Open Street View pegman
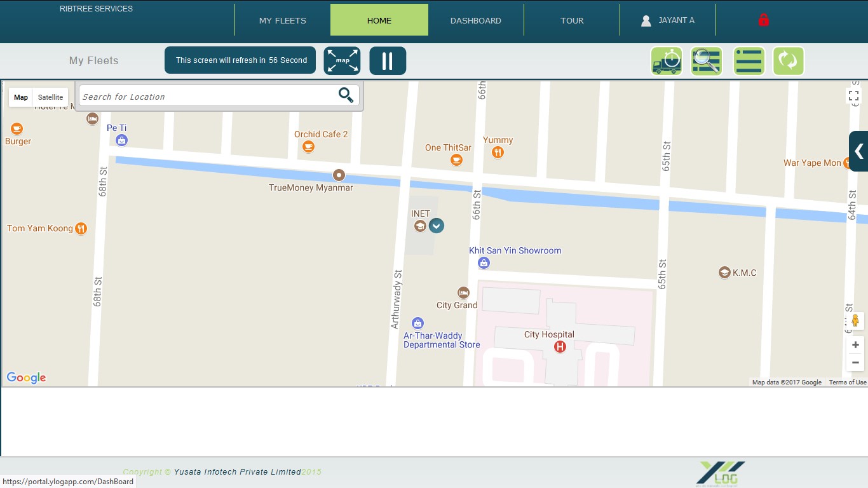Screen dimensions: 868x488 tap(855, 321)
